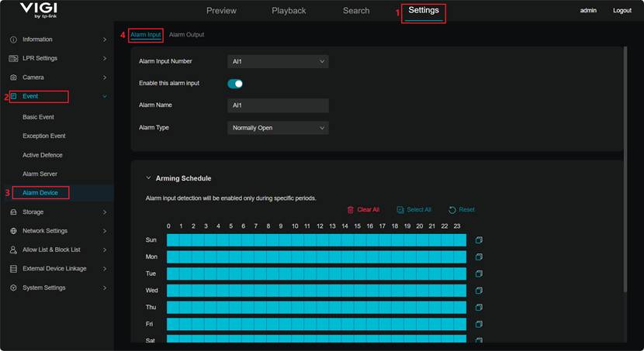Screen dimensions: 644x351
Task: Switch to the Playback tab
Action: pyautogui.click(x=289, y=11)
